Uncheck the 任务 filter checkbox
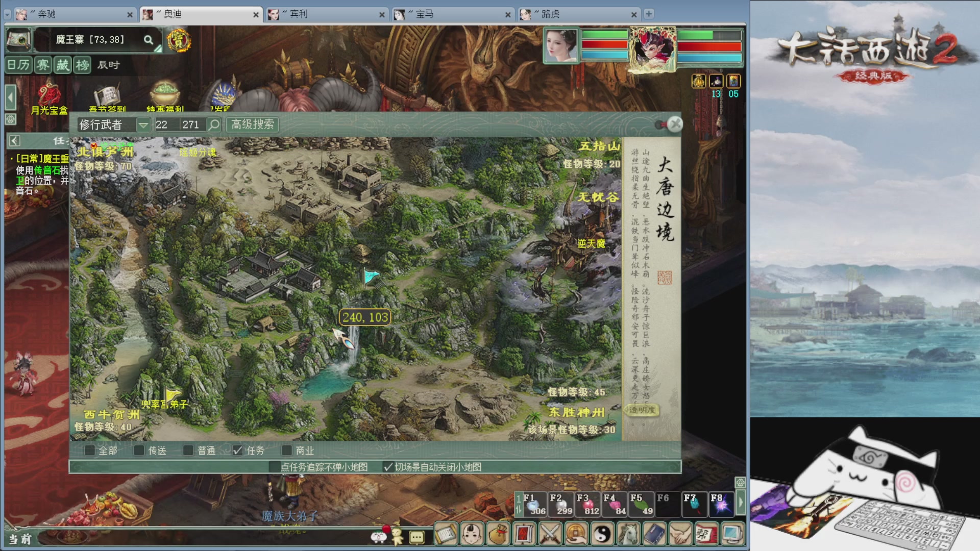 [x=237, y=450]
